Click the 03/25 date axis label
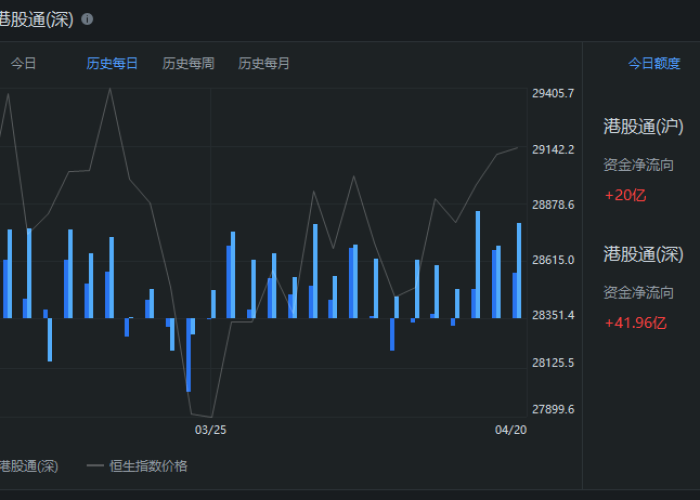The height and width of the screenshot is (500, 700). point(210,430)
